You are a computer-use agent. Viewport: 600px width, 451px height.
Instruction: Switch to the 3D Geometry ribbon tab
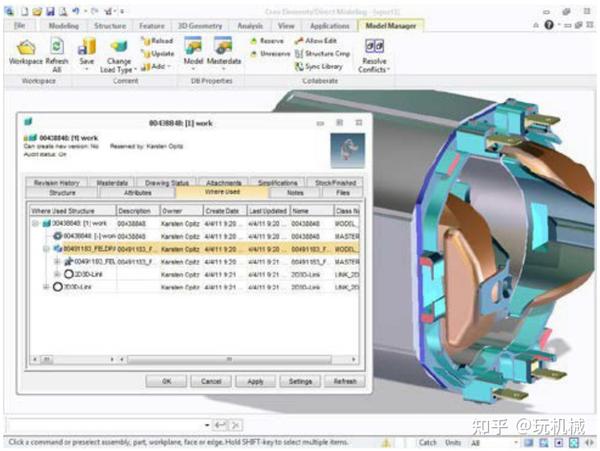coord(200,26)
